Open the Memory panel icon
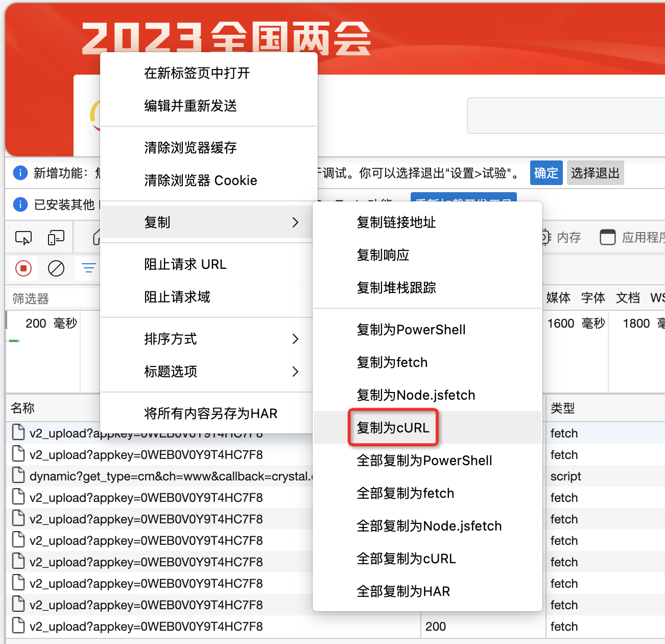 [x=545, y=238]
